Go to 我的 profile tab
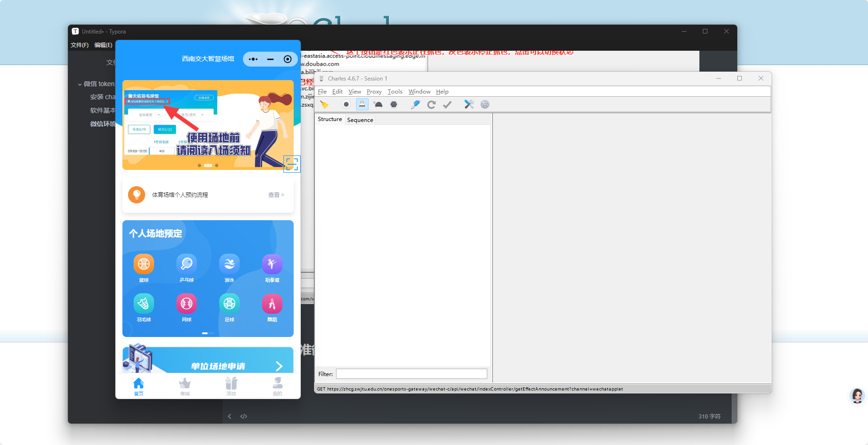 tap(277, 386)
